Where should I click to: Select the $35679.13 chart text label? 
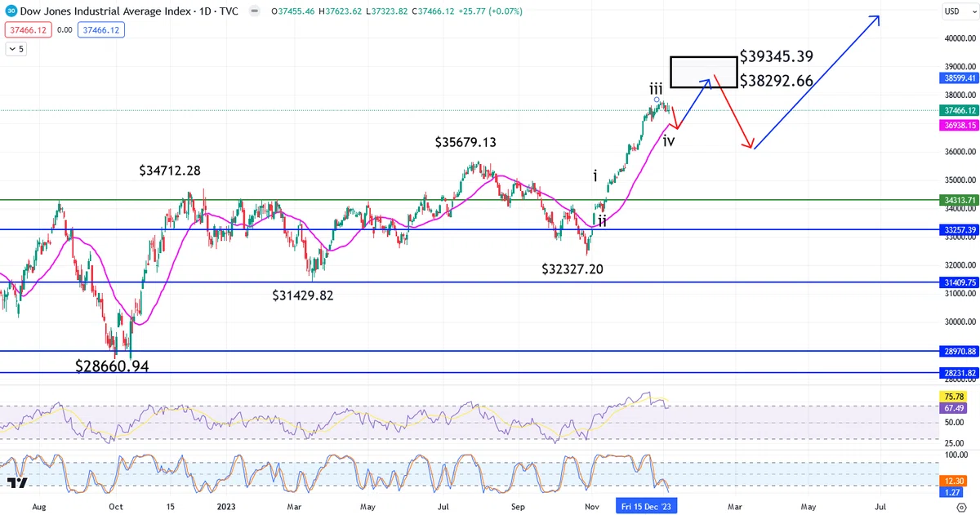465,142
